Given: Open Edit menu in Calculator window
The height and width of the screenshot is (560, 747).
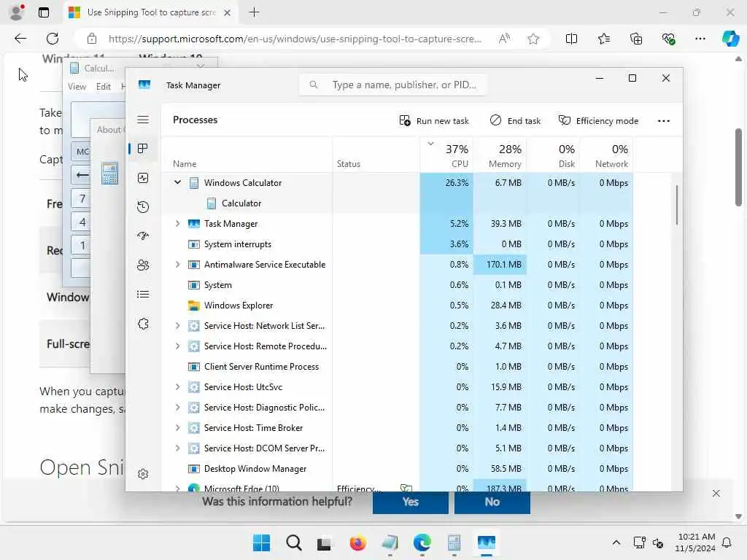Looking at the screenshot, I should pos(104,87).
